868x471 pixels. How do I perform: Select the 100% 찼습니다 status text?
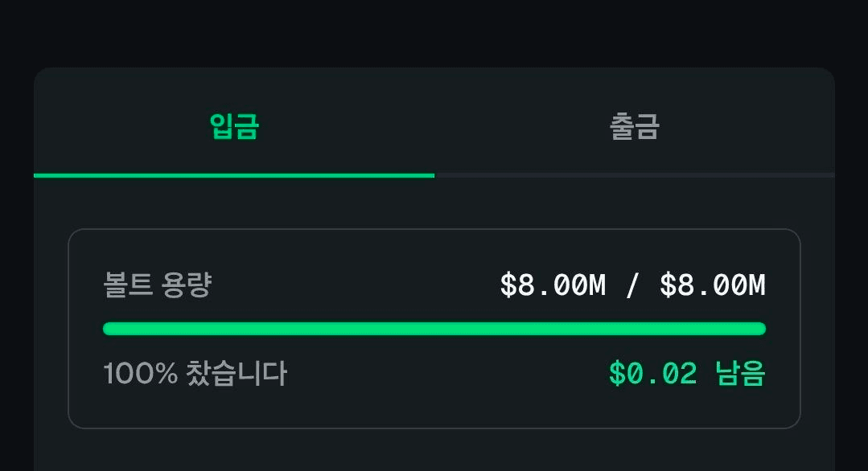[x=195, y=373]
